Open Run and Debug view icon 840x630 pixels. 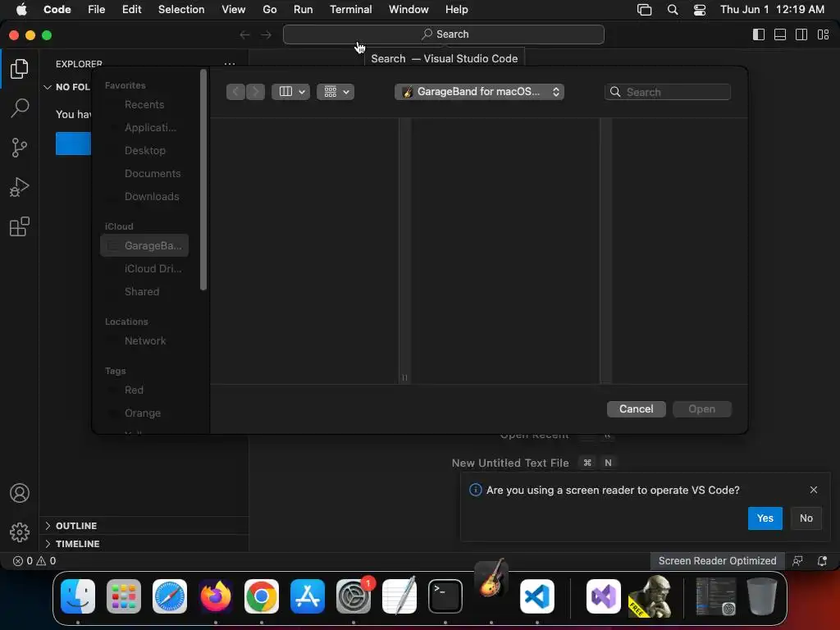point(20,187)
